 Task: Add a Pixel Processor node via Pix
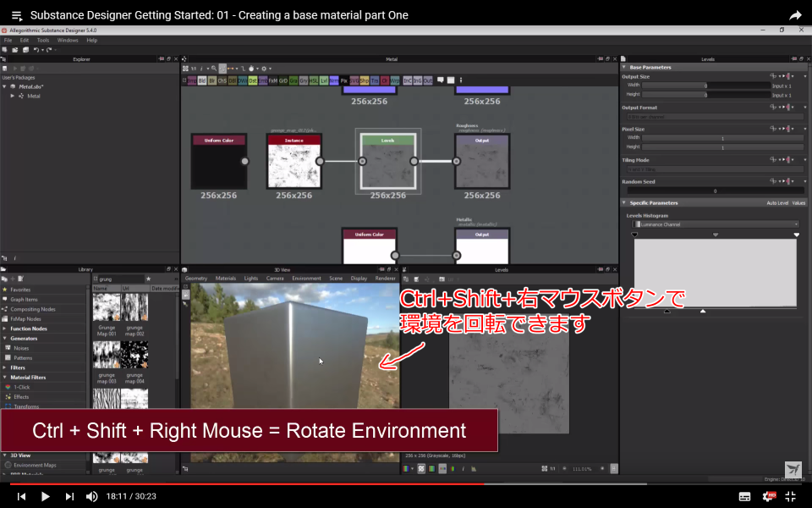[344, 80]
